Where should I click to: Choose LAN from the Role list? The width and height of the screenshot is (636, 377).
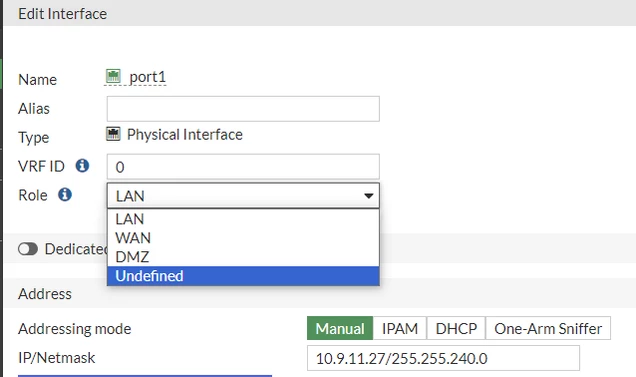click(x=243, y=219)
